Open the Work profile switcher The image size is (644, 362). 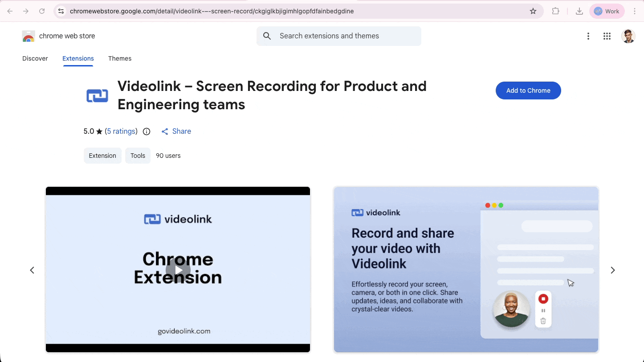607,11
